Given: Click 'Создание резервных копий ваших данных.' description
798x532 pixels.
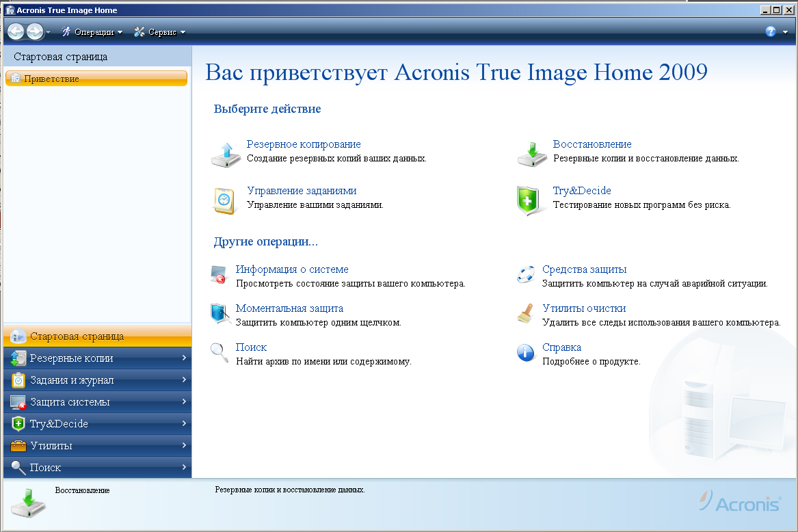Looking at the screenshot, I should click(336, 159).
